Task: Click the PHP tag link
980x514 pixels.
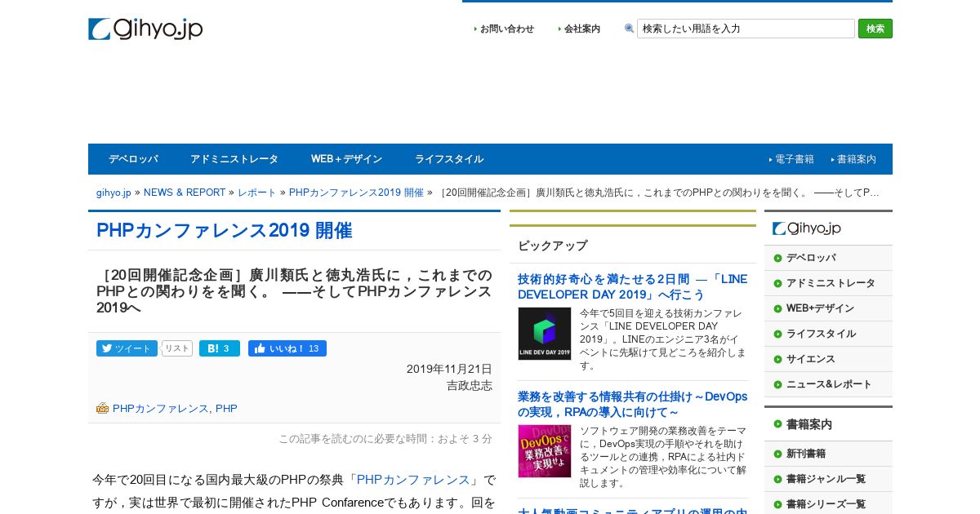Action: click(226, 408)
